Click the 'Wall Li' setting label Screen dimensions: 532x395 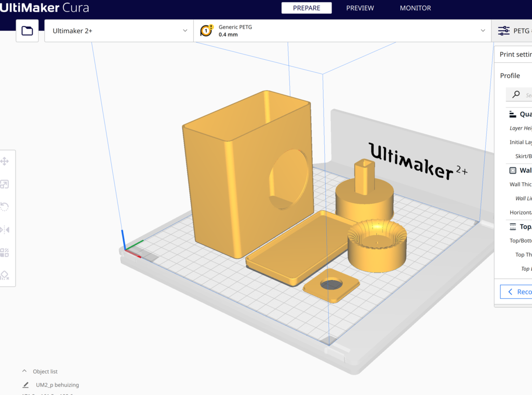(524, 199)
